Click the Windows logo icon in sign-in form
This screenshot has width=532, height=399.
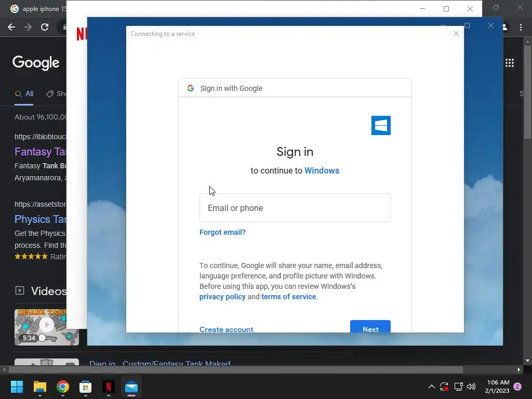(381, 126)
